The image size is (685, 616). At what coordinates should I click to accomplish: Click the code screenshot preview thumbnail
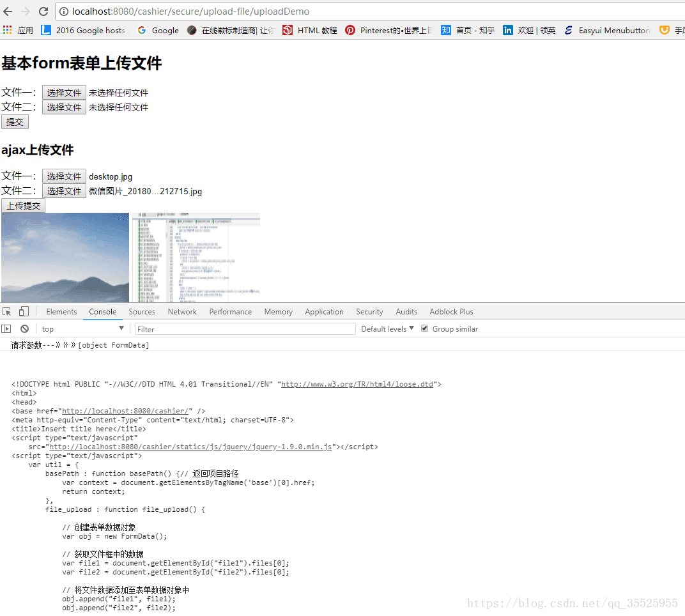(196, 258)
